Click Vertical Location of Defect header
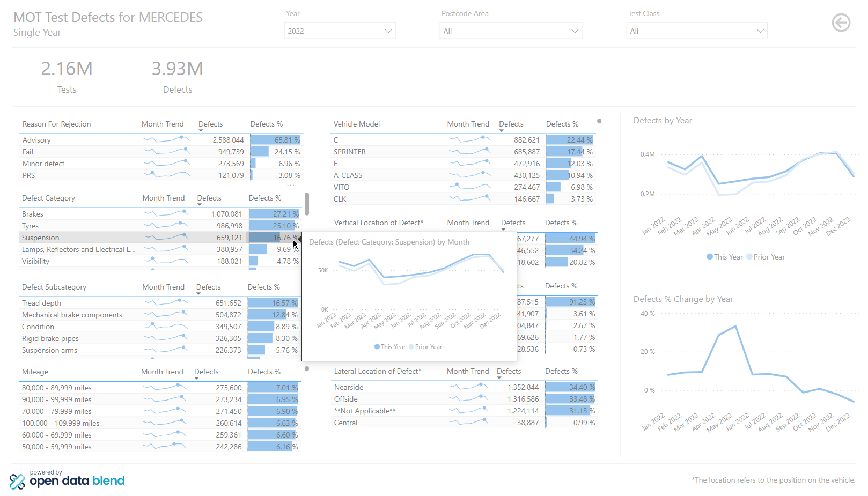Image resolution: width=868 pixels, height=496 pixels. coord(379,223)
